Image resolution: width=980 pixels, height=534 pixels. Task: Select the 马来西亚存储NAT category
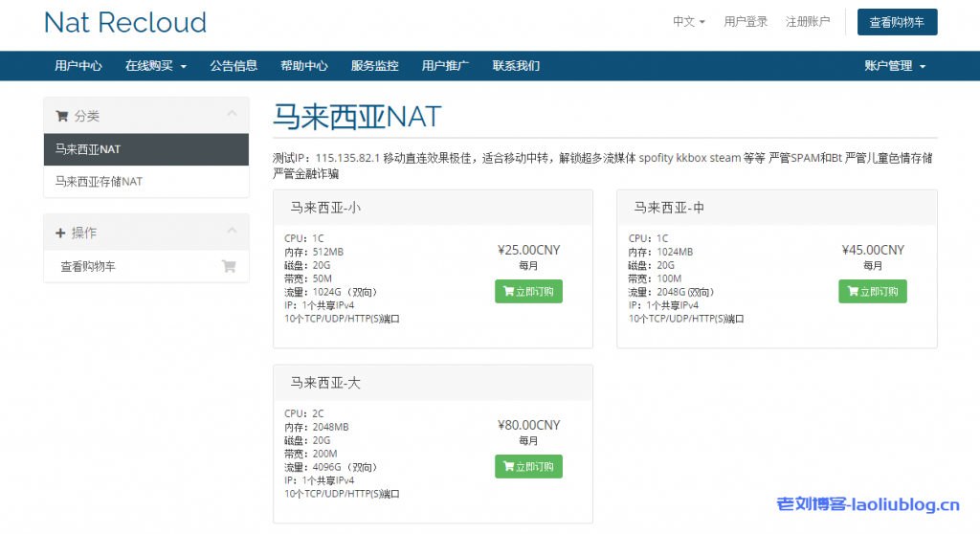coord(146,181)
